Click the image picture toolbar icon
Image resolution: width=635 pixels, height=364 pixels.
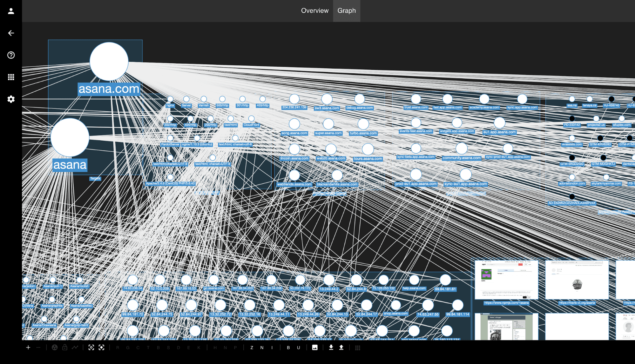[315, 347]
